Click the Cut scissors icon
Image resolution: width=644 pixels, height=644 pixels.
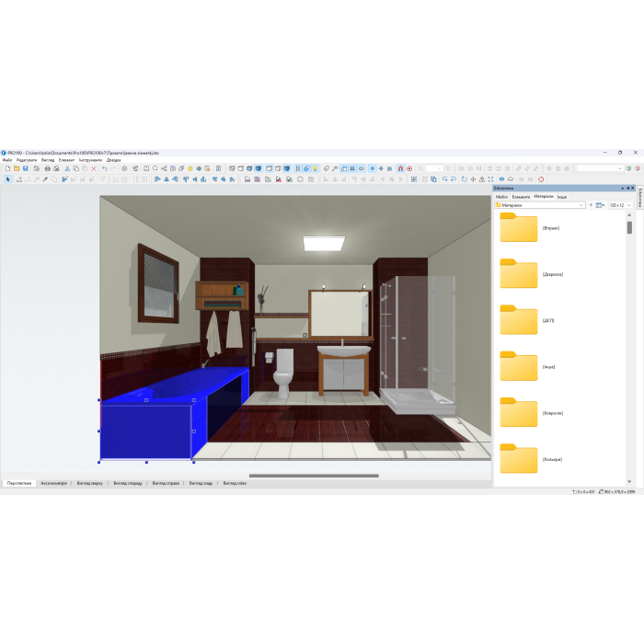point(66,168)
